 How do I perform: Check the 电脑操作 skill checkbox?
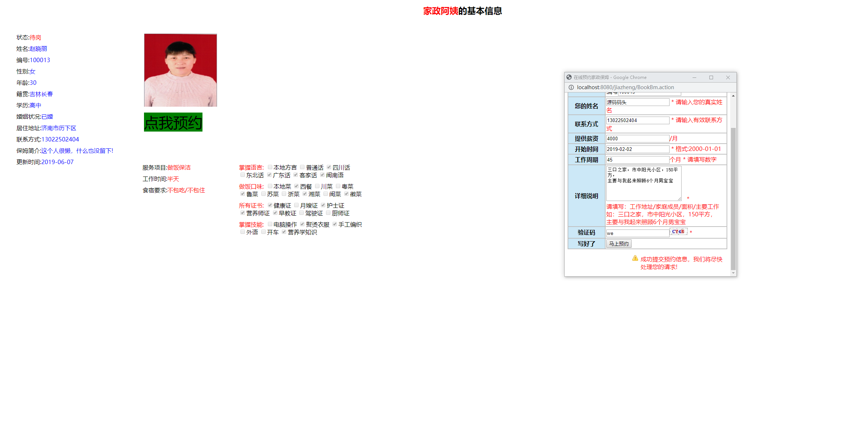pos(269,224)
